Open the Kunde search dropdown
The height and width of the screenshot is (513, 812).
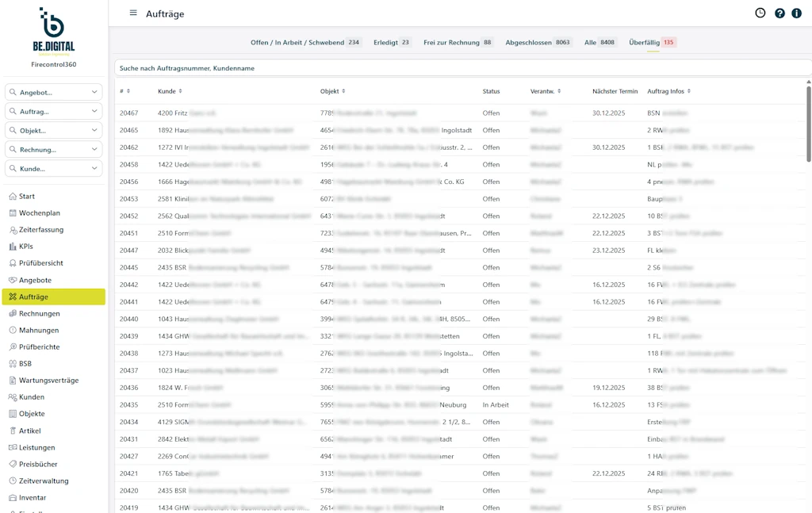tap(95, 169)
